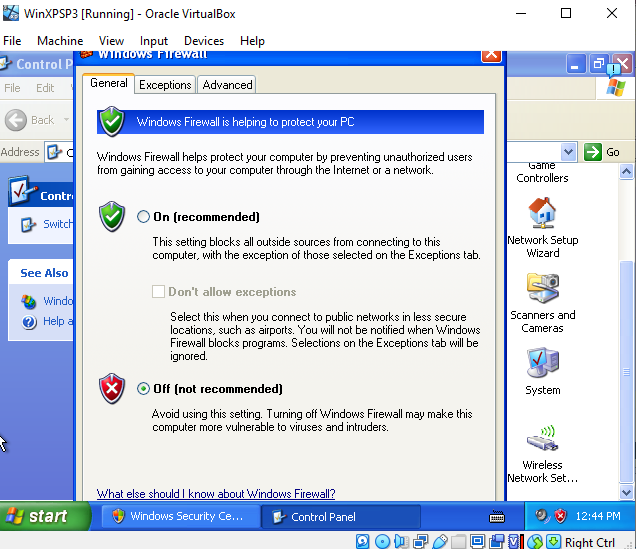Click the Switch to Category View icon
The image size is (636, 549).
pyautogui.click(x=28, y=224)
